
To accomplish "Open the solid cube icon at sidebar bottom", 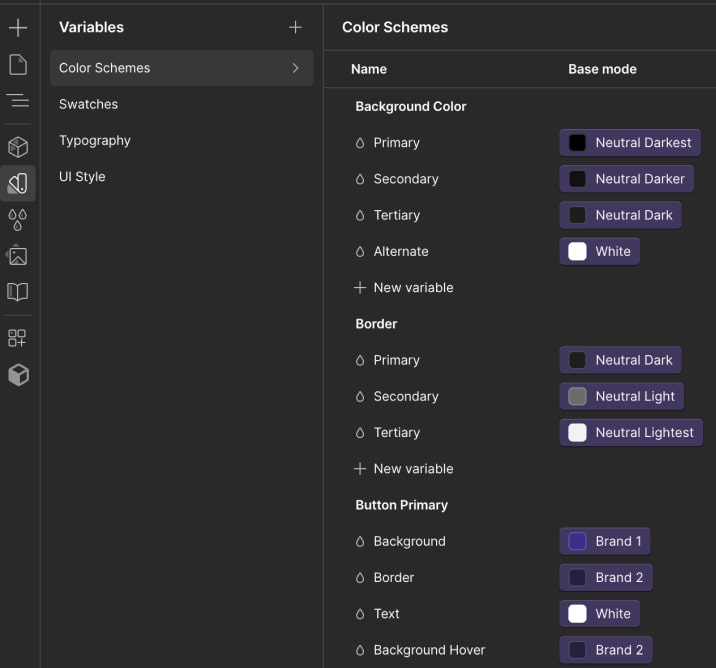I will point(18,375).
